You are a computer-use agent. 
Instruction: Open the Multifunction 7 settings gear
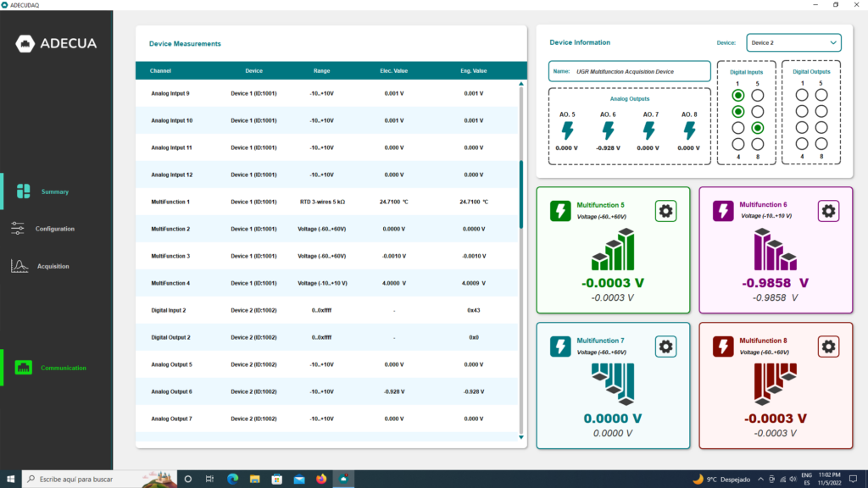(666, 346)
